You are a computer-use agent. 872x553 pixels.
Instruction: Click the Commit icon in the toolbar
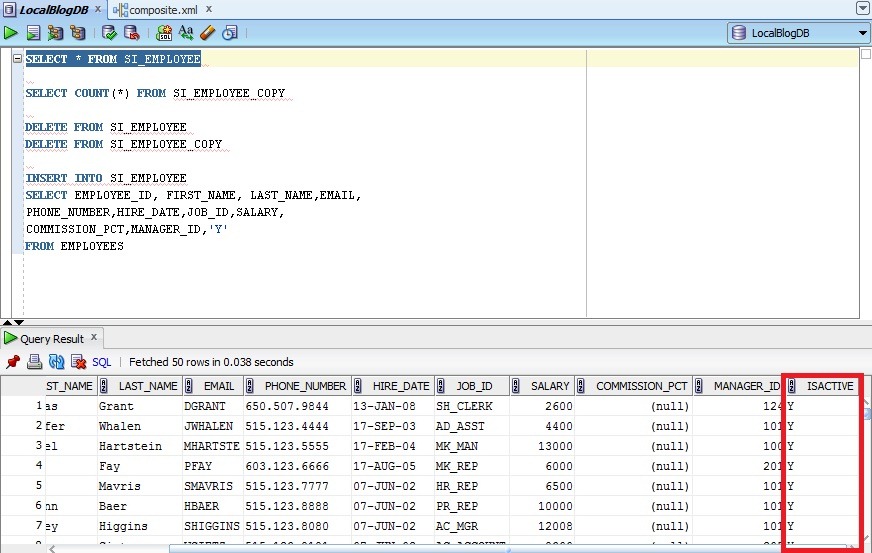(110, 33)
